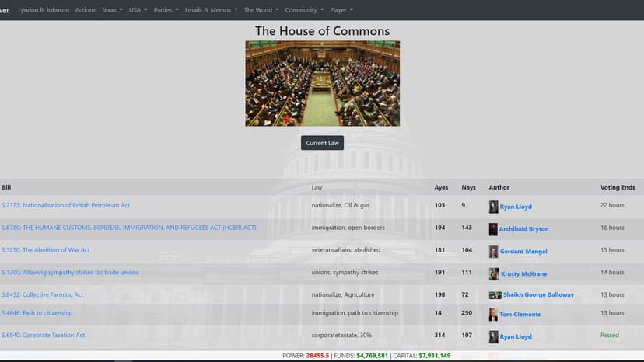The image size is (644, 362).
Task: Click 'immigration, open borders' law cell
Action: click(x=348, y=228)
